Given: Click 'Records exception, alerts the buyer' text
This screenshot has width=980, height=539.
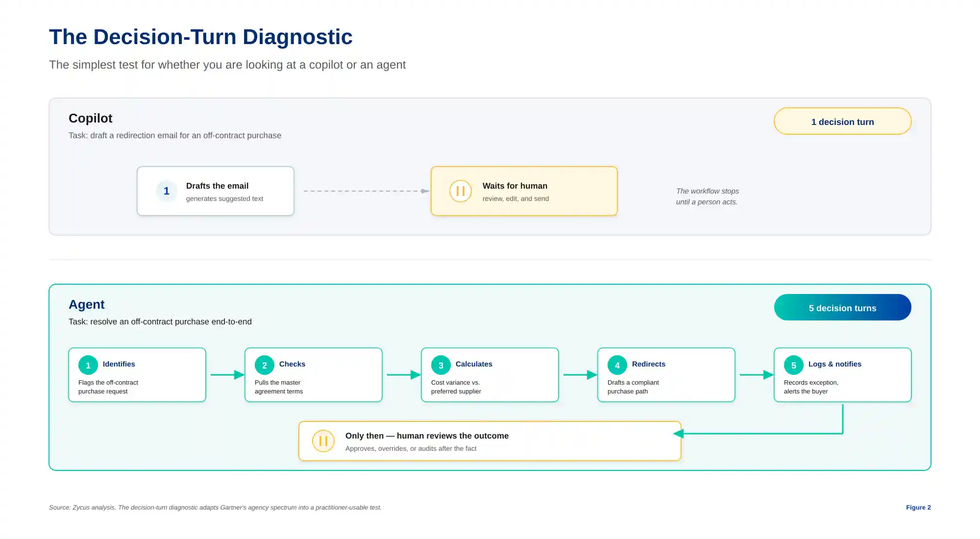Looking at the screenshot, I should tap(811, 387).
